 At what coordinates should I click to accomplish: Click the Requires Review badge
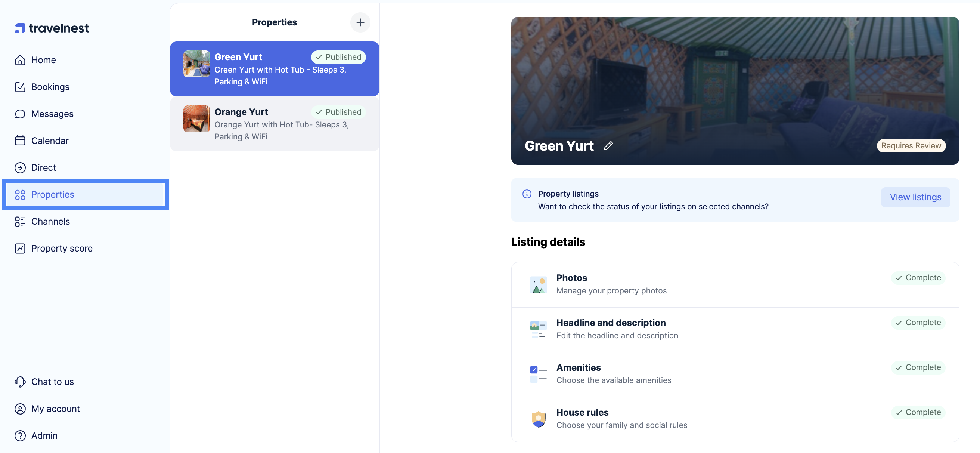click(911, 146)
